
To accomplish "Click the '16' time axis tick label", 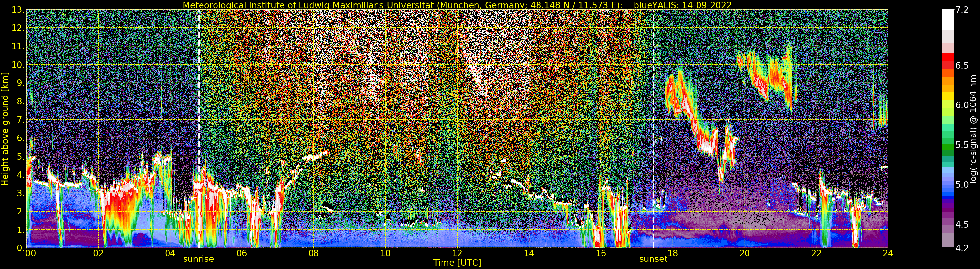I will (601, 253).
